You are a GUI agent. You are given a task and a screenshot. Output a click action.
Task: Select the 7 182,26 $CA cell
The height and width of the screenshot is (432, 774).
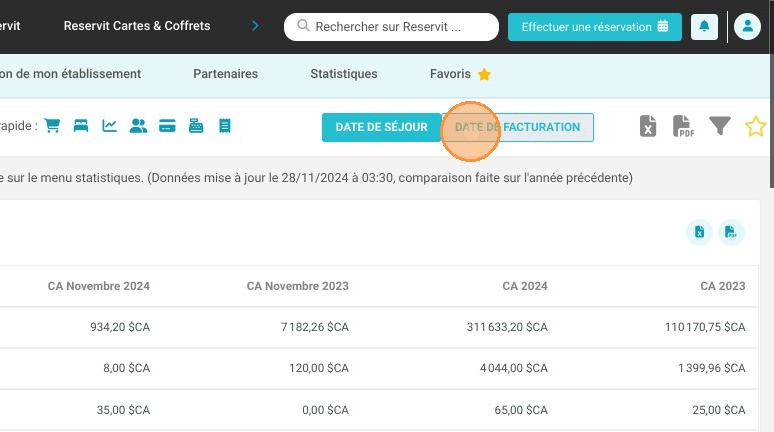(315, 327)
